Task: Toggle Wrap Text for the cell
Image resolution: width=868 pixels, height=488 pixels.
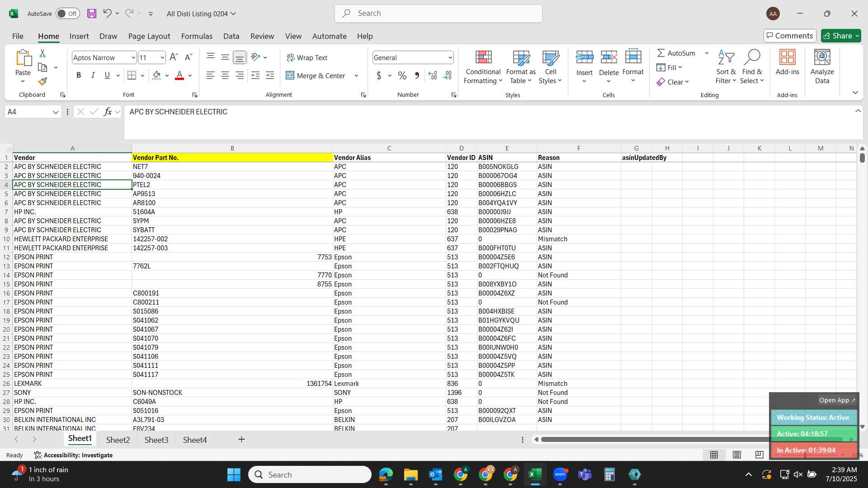Action: click(x=307, y=57)
